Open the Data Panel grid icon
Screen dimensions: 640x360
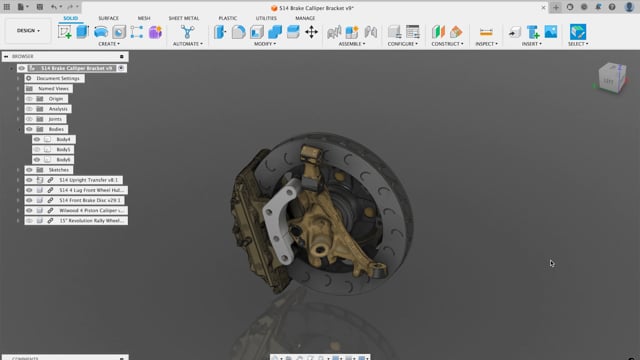pos(7,7)
